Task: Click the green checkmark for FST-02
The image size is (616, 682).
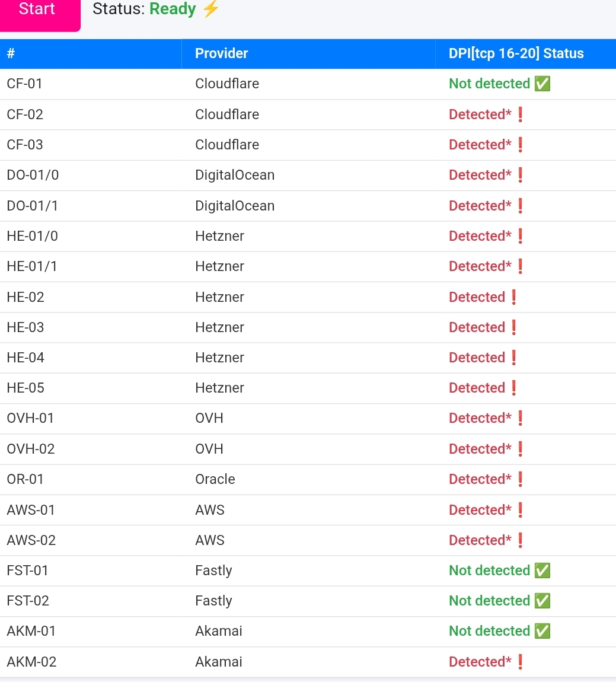Action: [x=542, y=601]
